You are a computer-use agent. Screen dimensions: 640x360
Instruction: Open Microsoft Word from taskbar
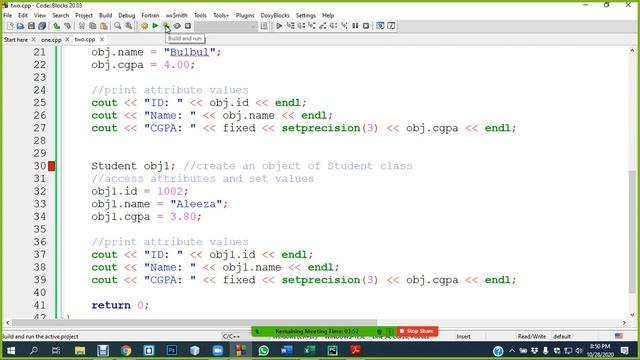(287, 350)
